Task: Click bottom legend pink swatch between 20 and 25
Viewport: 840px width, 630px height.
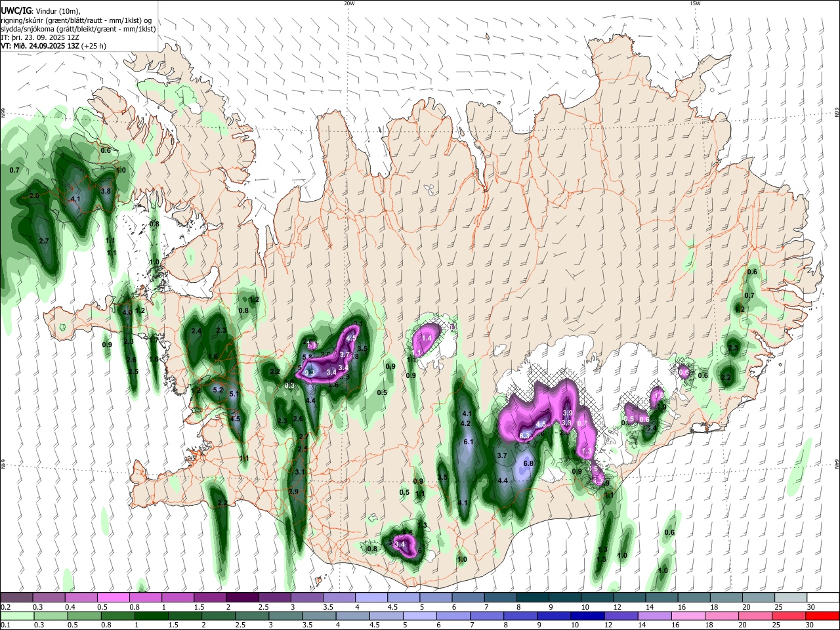Action: point(755,616)
